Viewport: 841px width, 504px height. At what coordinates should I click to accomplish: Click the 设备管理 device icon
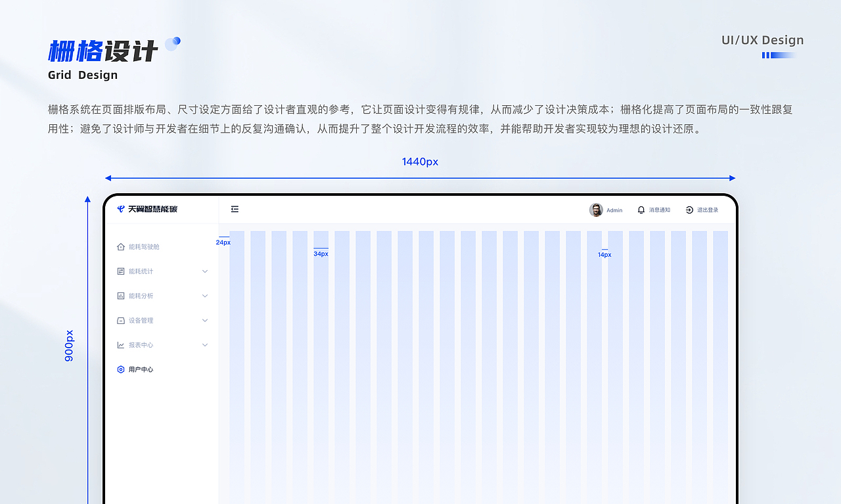[121, 321]
